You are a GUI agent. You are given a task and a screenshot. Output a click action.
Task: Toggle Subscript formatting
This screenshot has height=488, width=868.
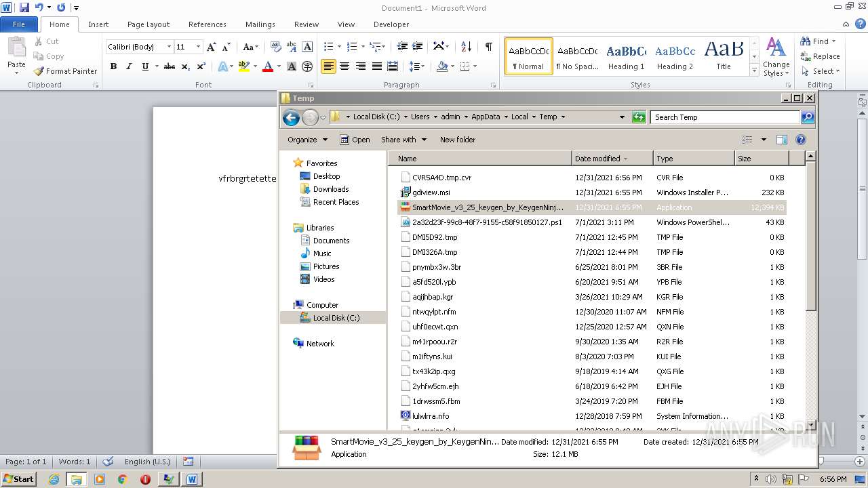coord(186,66)
